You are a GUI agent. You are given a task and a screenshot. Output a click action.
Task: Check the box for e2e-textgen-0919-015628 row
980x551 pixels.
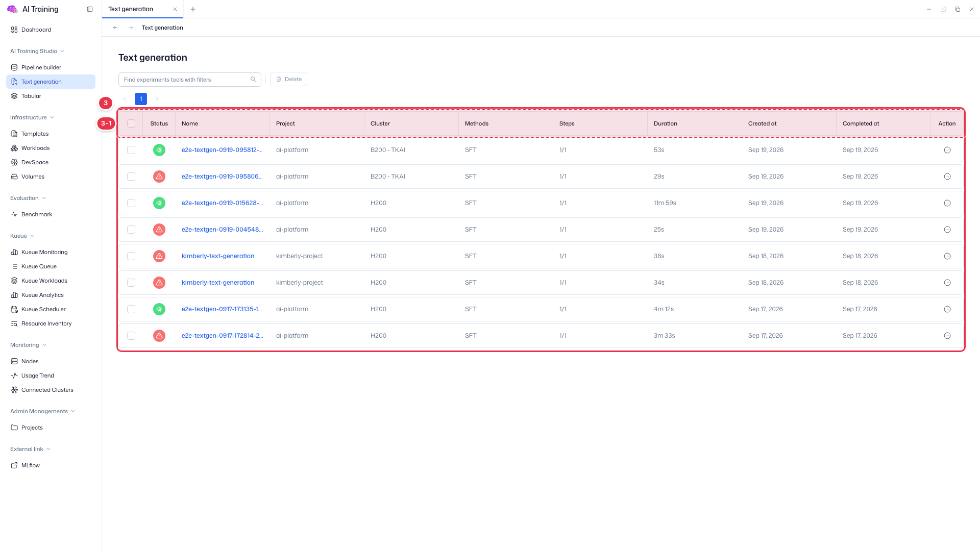[x=131, y=203]
